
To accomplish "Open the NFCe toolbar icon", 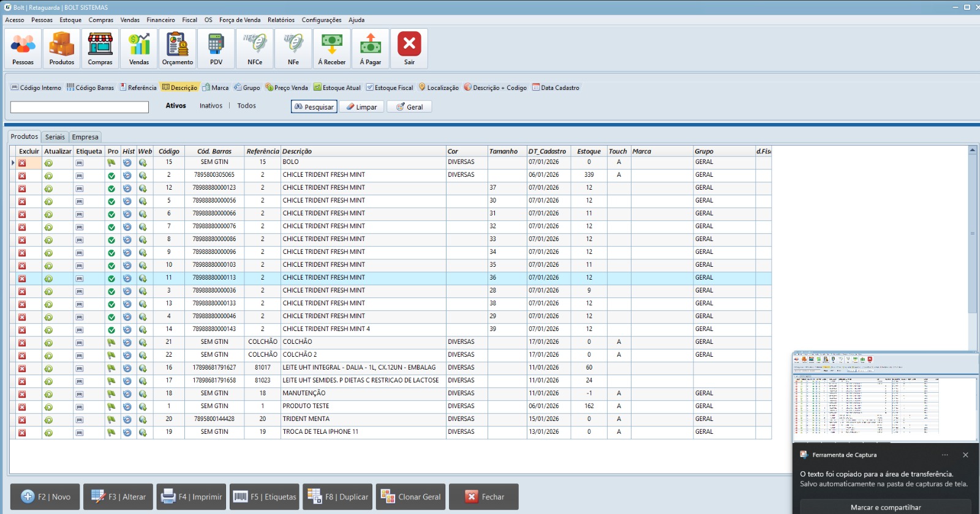I will (255, 48).
